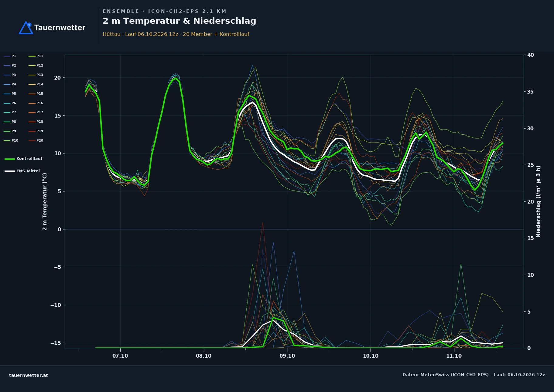
Task: Click the ENS-Mittel legend entry
Action: tap(22, 171)
